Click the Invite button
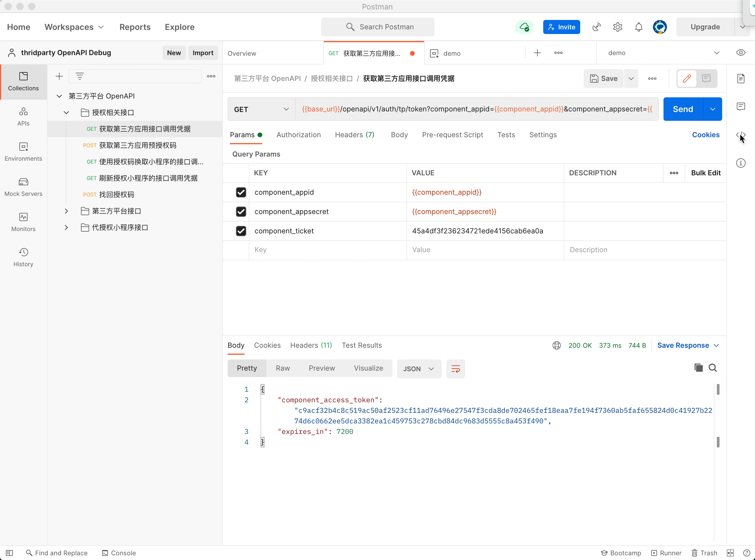The image size is (755, 560). point(562,27)
